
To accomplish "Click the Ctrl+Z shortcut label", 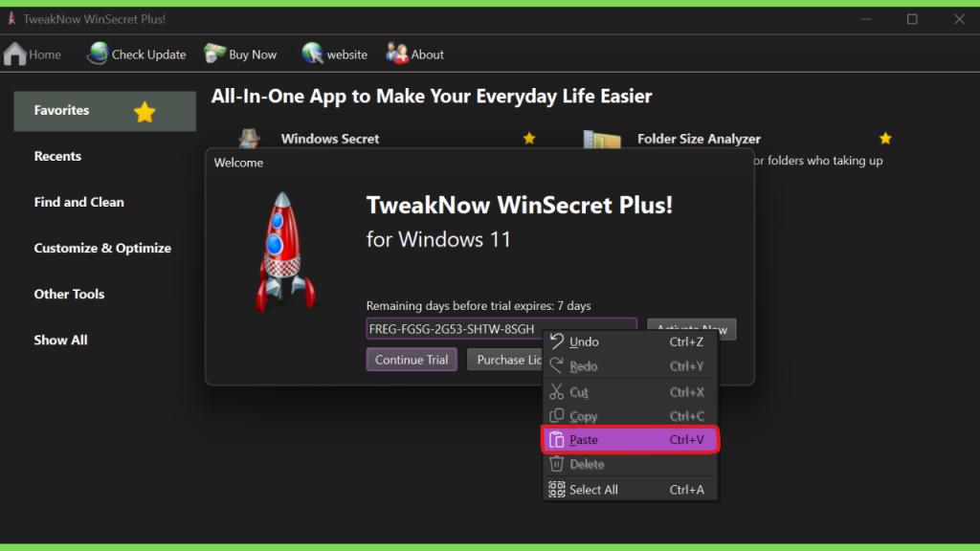I will (x=686, y=342).
